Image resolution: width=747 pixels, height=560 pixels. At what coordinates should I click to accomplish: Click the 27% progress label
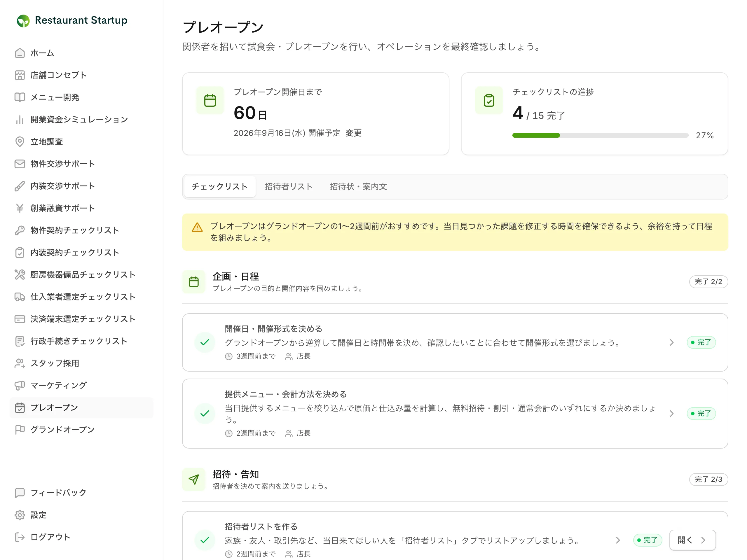pos(705,135)
